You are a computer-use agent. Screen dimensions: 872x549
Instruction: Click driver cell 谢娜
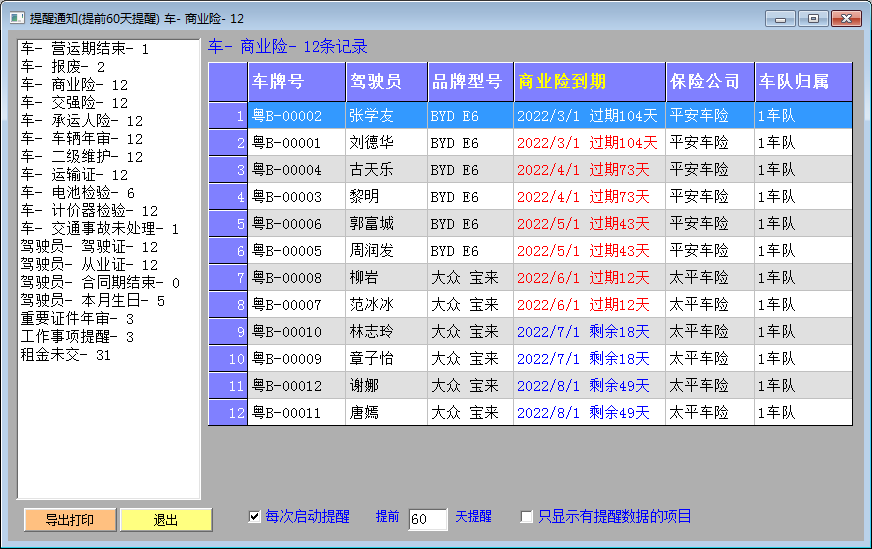pos(387,385)
